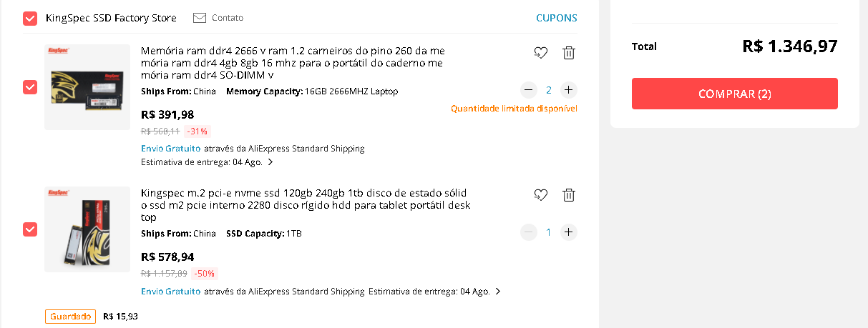The width and height of the screenshot is (868, 328).
Task: Click the RAM memory quantity field showing 2
Action: click(x=549, y=90)
